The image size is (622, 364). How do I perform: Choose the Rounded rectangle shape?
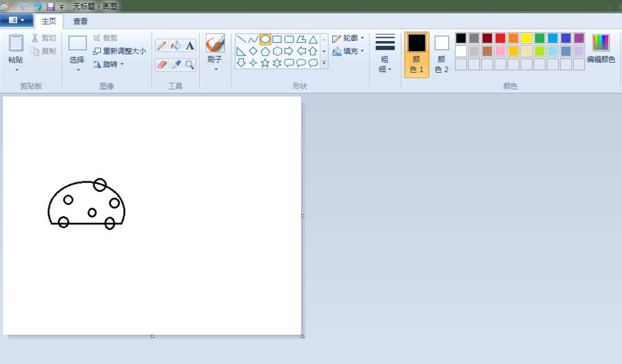tap(289, 39)
